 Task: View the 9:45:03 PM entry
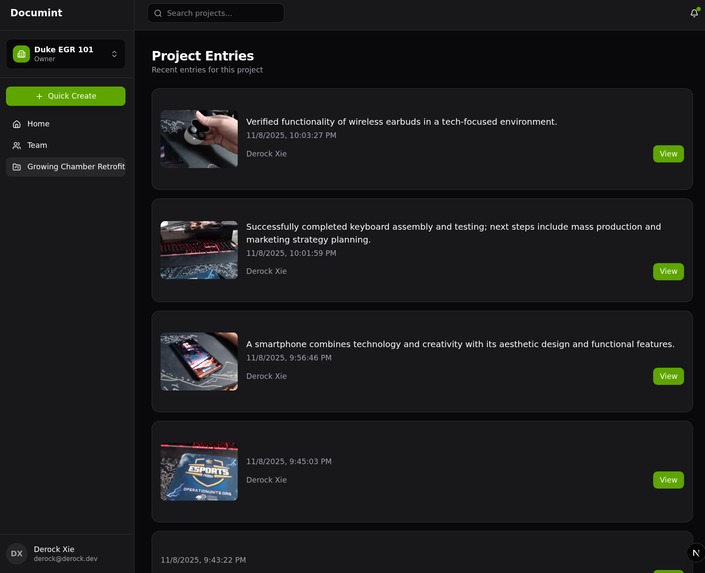[x=668, y=480]
